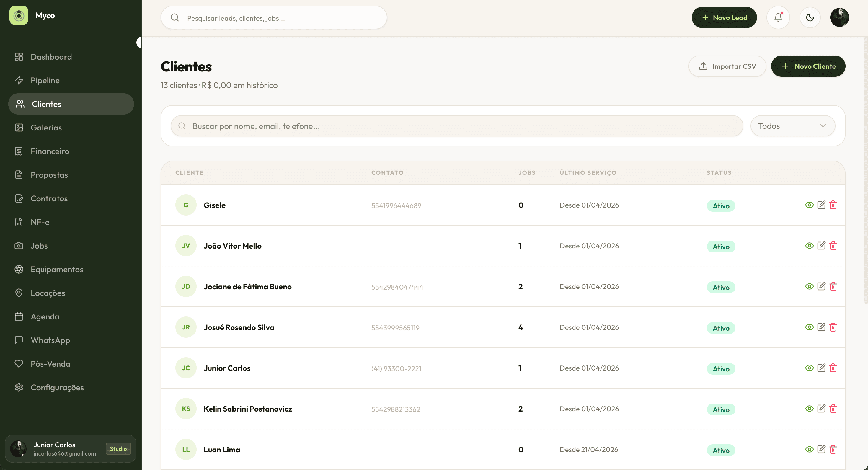868x470 pixels.
Task: Click phone (41) 93300-2221
Action: click(x=396, y=368)
